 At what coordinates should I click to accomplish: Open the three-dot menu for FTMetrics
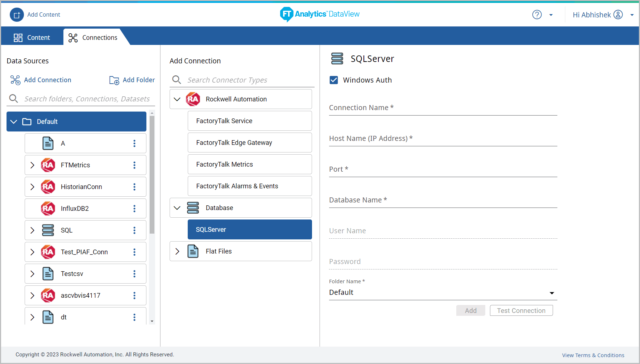[x=134, y=165]
